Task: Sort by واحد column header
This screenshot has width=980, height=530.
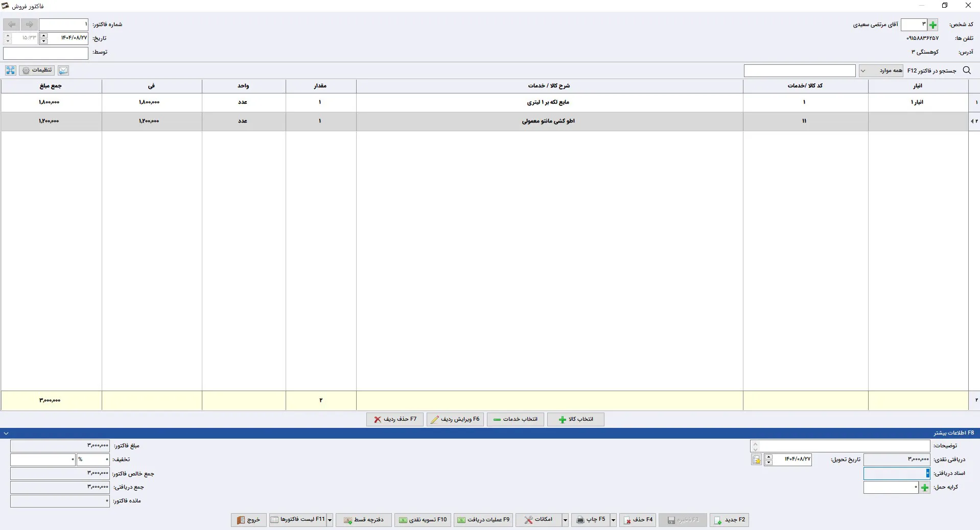Action: 243,86
